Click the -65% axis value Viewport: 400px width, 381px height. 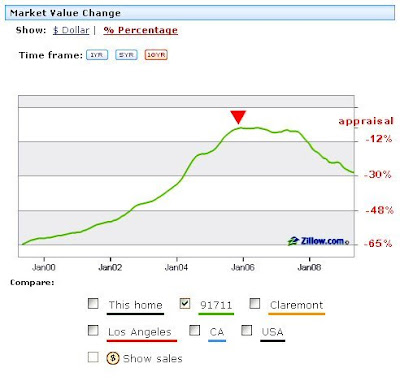click(x=378, y=243)
